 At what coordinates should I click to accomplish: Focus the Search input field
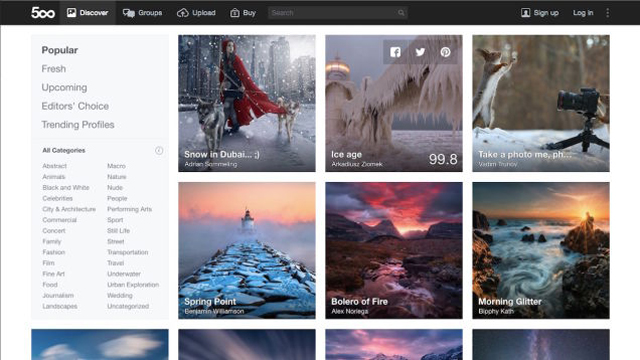click(x=338, y=13)
